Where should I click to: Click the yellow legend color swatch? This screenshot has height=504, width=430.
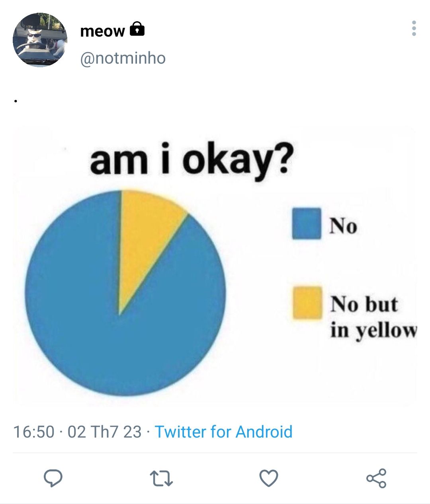click(307, 302)
